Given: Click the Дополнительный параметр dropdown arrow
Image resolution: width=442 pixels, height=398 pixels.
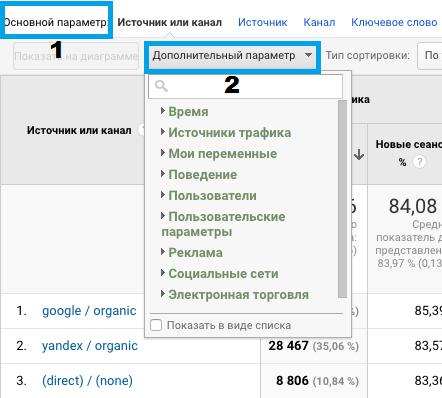Looking at the screenshot, I should point(308,55).
